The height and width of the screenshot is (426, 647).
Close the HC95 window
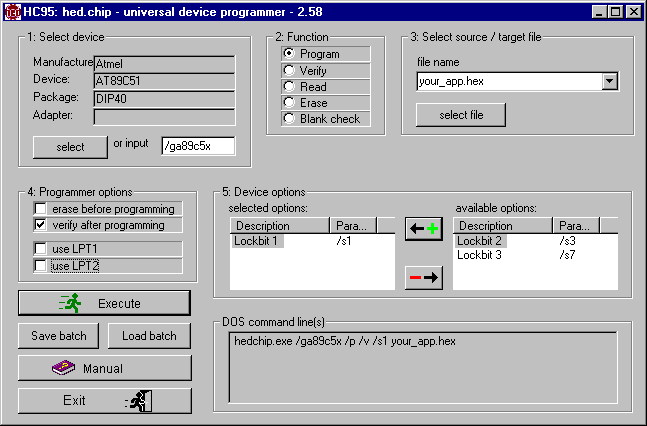[633, 12]
